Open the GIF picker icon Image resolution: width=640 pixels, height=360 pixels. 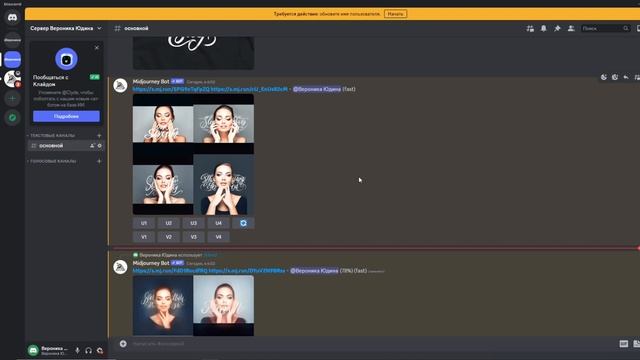(x=623, y=344)
